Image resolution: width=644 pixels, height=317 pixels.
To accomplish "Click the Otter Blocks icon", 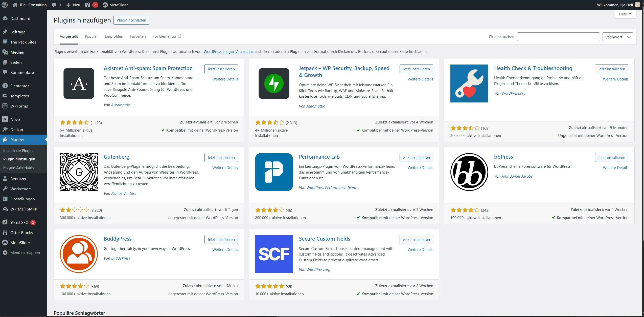I will coord(5,233).
